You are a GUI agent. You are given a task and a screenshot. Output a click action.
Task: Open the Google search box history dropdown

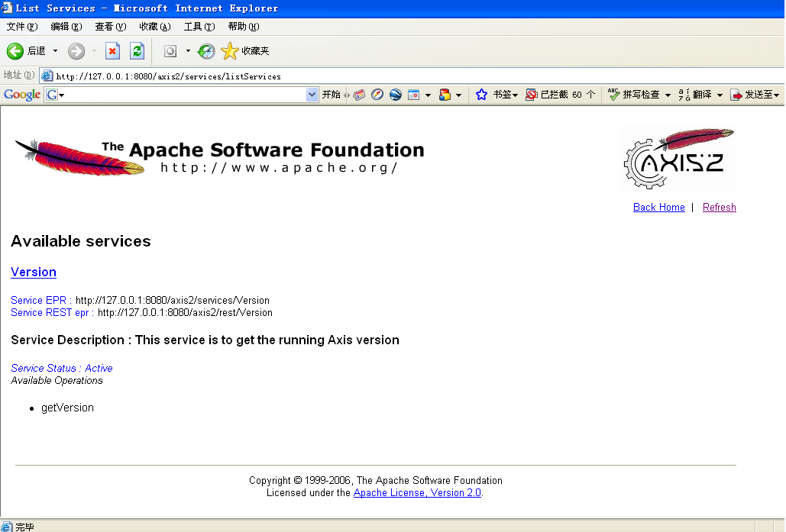(312, 95)
